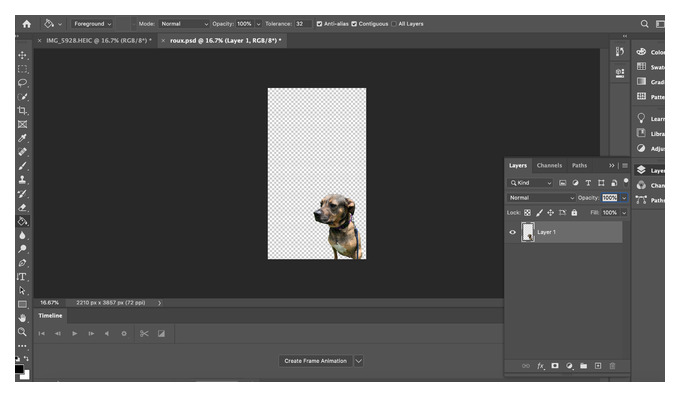Delete layer with trash icon

pyautogui.click(x=612, y=366)
